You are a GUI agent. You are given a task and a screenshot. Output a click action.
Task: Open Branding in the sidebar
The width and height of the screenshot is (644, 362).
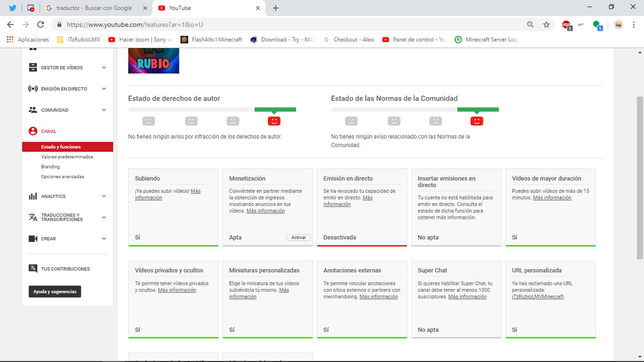(x=50, y=167)
